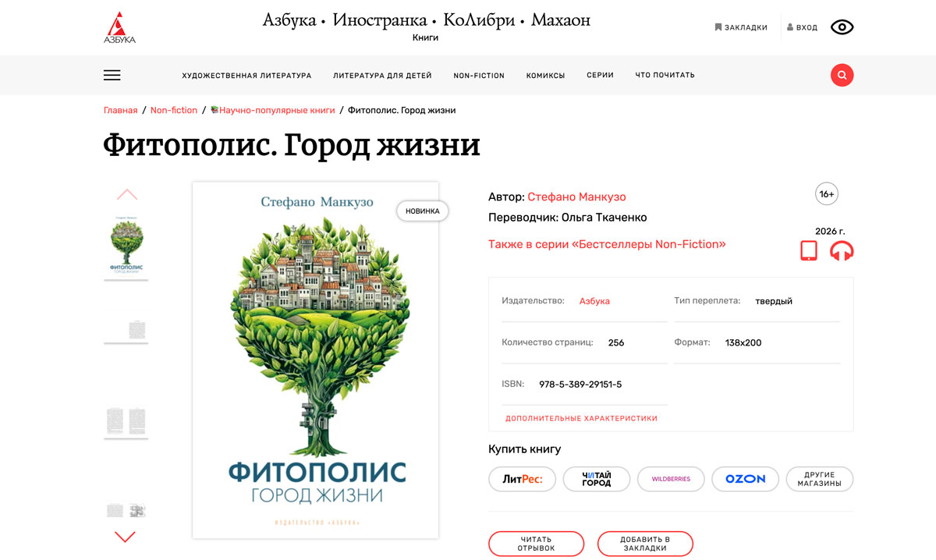This screenshot has width=936, height=560.
Task: Open the Закладки bookmarks link
Action: [741, 27]
